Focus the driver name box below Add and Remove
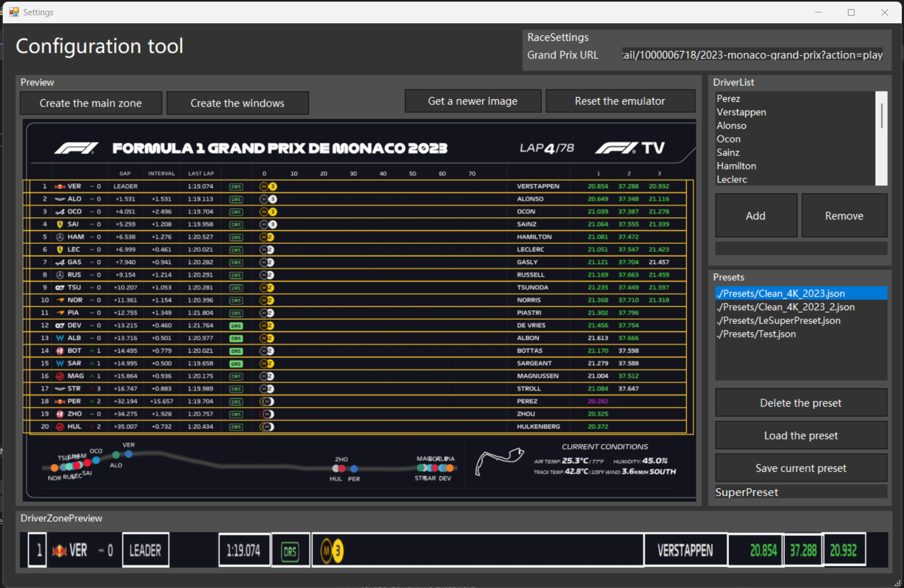This screenshot has width=904, height=588. [801, 248]
